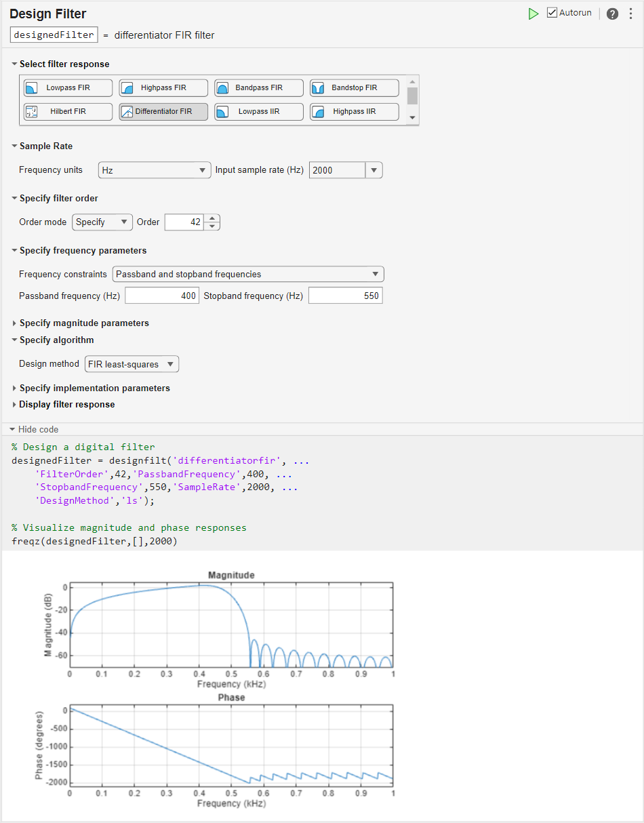This screenshot has height=823, width=644.
Task: Click the Passband frequency input field
Action: [x=161, y=295]
